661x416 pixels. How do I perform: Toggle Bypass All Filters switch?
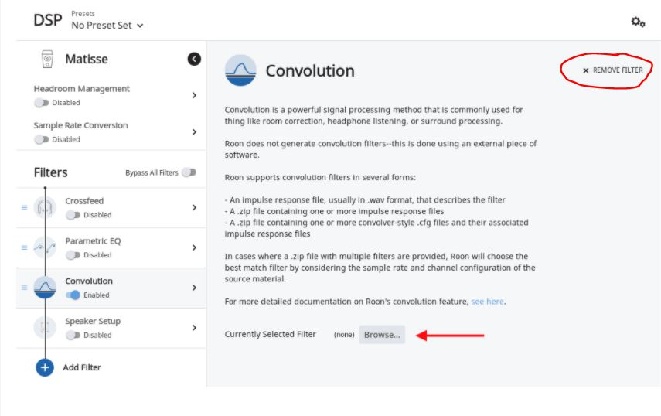(189, 172)
